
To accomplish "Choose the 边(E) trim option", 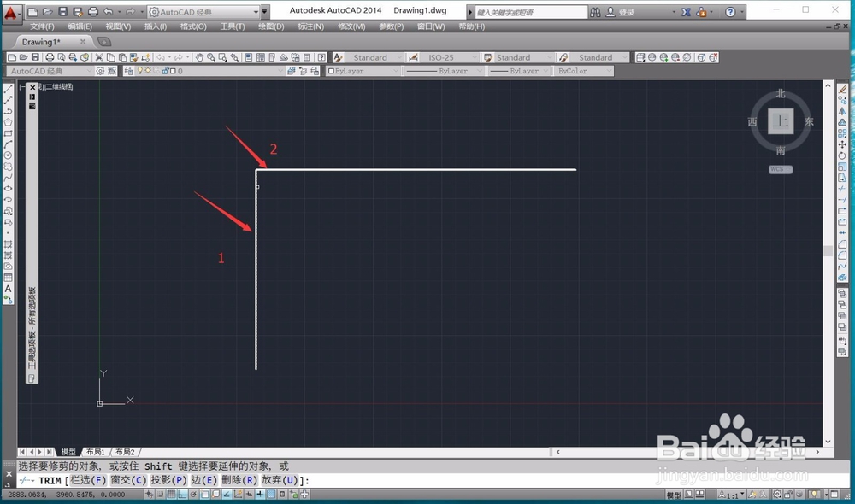I will coord(204,480).
